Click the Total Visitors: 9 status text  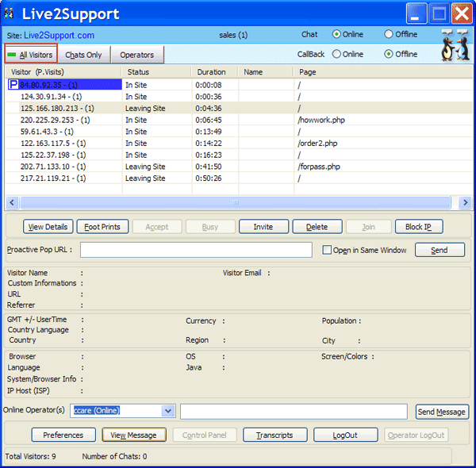coord(31,456)
